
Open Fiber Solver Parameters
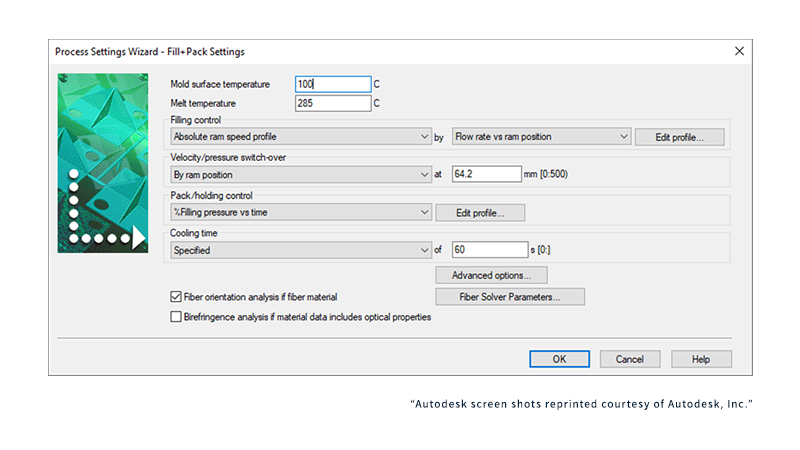(x=510, y=297)
